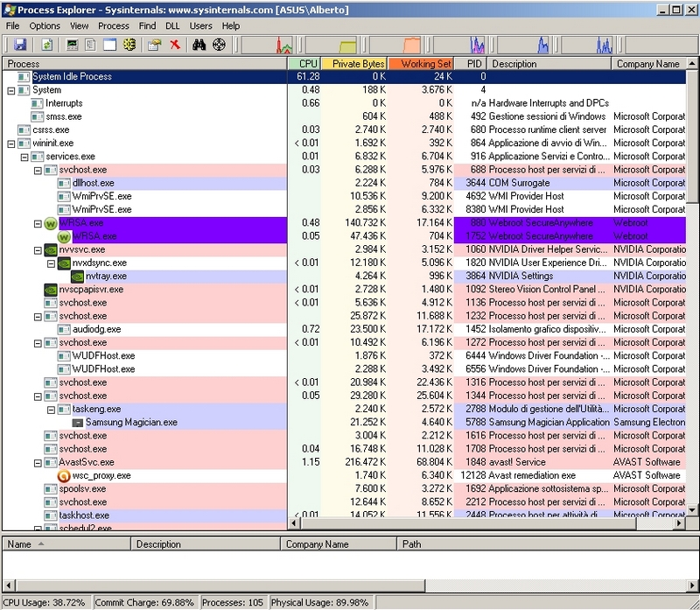The height and width of the screenshot is (610, 700).
Task: Select the dllhost.exe process row
Action: click(344, 183)
